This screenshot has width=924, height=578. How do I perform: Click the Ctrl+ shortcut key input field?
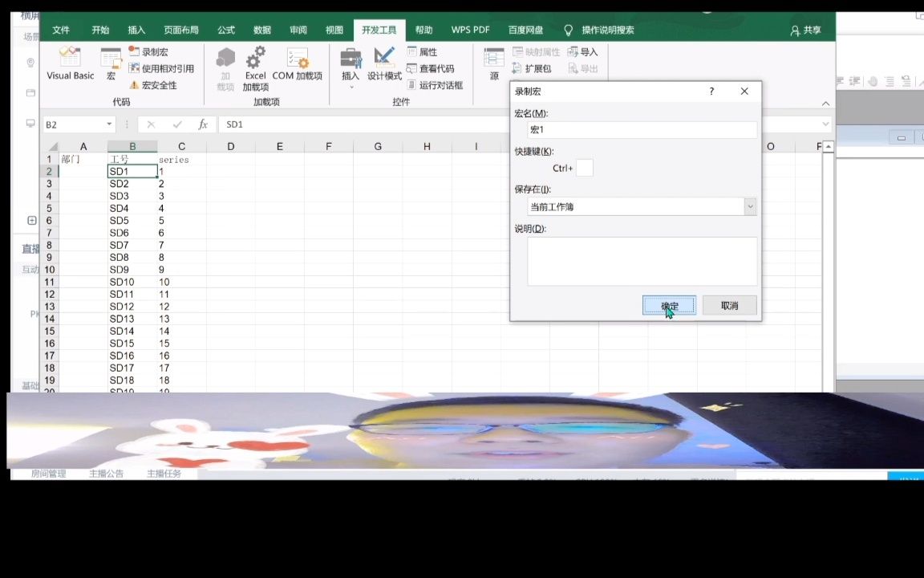[585, 168]
